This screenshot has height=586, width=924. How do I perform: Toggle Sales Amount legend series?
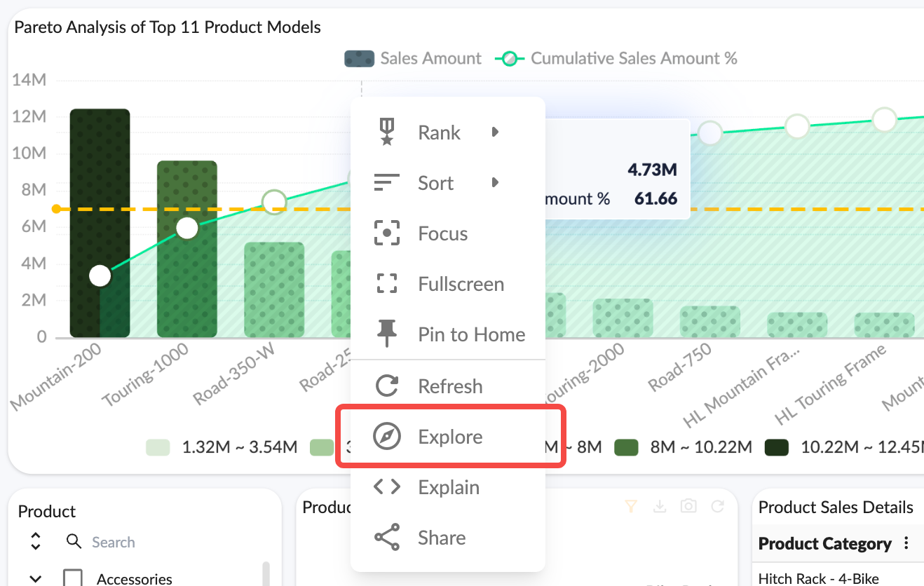(x=412, y=59)
